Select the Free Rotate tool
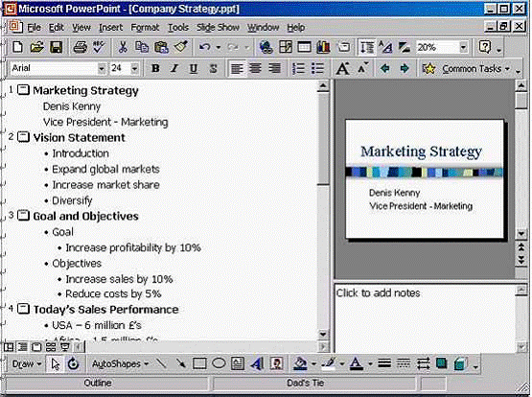 (73, 364)
